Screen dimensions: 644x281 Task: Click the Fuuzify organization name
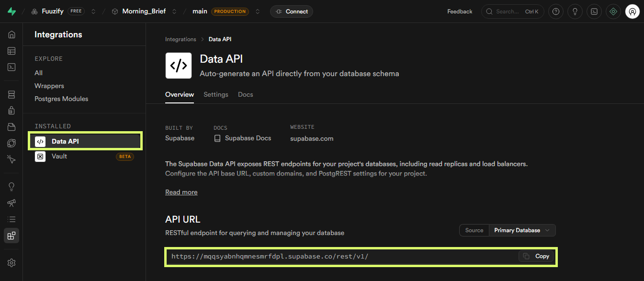tap(53, 11)
